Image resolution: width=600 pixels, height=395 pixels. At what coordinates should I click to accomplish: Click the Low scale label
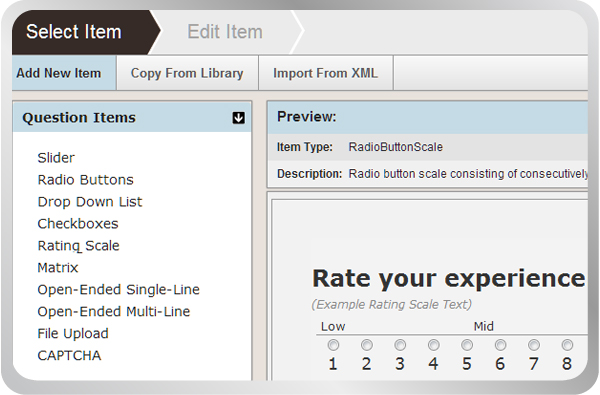pyautogui.click(x=333, y=326)
